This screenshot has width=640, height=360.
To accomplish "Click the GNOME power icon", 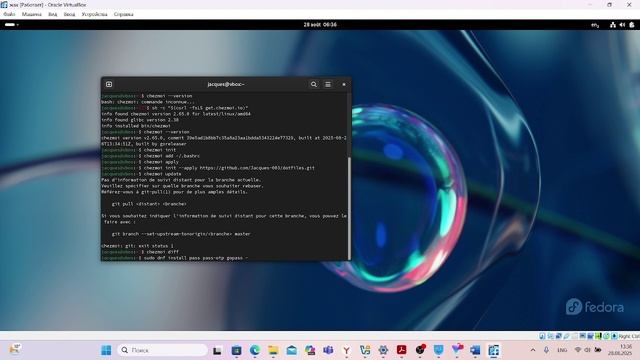I will [632, 25].
